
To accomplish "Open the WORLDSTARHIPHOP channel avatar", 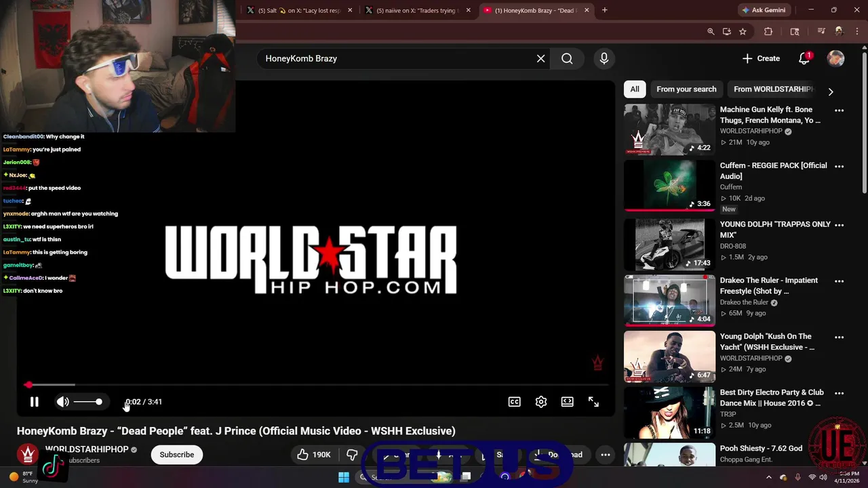I will [x=28, y=455].
